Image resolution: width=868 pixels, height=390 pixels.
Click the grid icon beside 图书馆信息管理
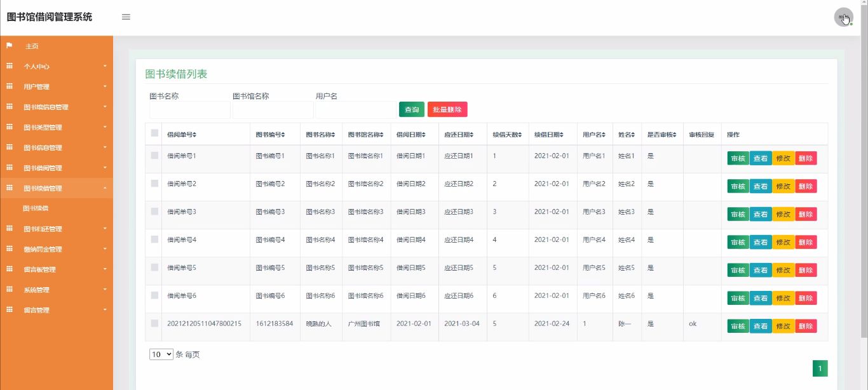click(10, 107)
